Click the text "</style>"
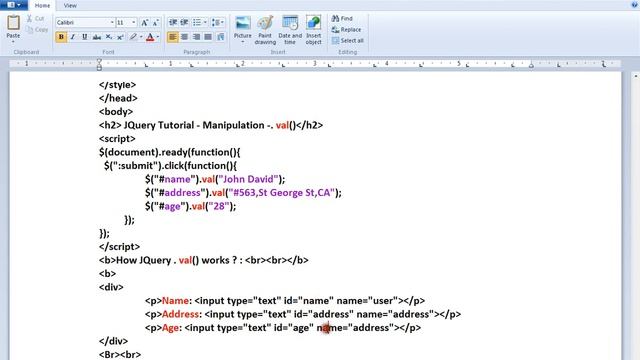The height and width of the screenshot is (360, 640). (x=118, y=85)
